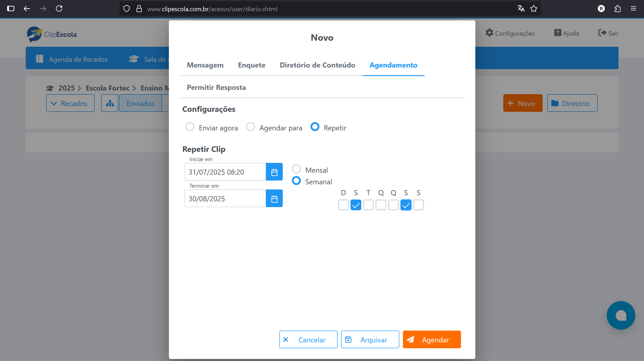Viewport: 644px width, 361px height.
Task: Open the calendar picker for Iniciar em
Action: [274, 172]
